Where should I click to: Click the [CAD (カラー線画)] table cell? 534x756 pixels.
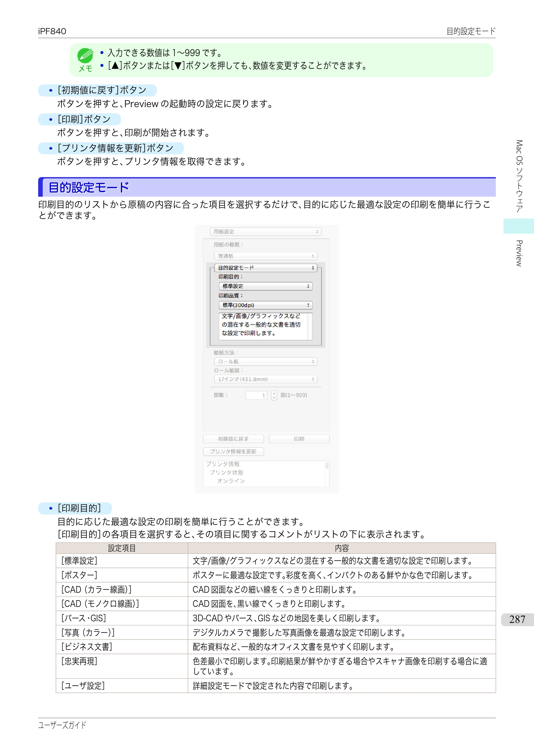122,590
